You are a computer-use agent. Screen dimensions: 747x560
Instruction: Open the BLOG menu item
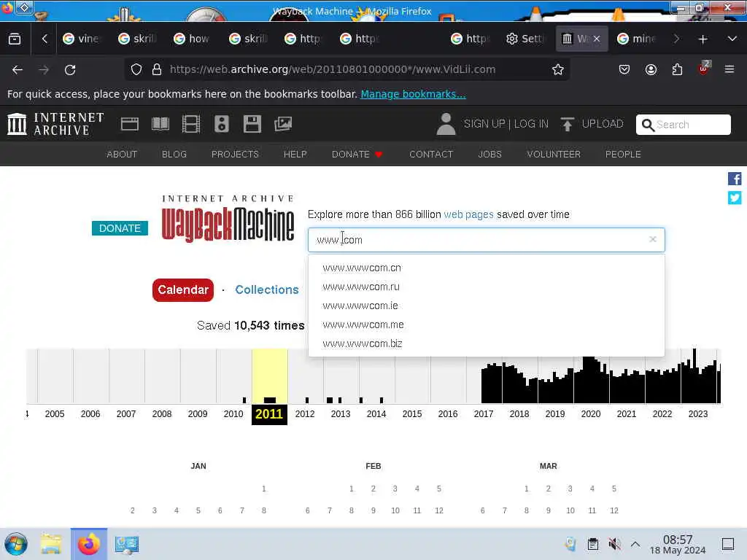click(x=174, y=155)
